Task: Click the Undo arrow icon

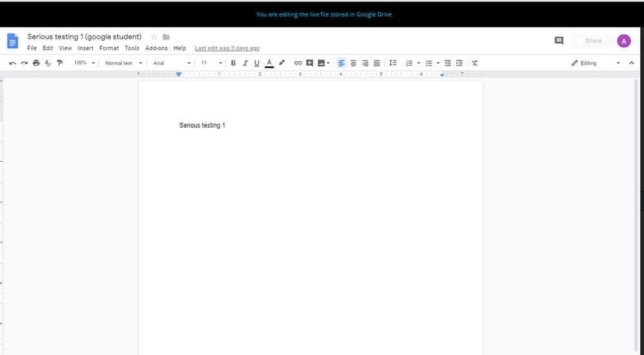Action: (x=12, y=63)
